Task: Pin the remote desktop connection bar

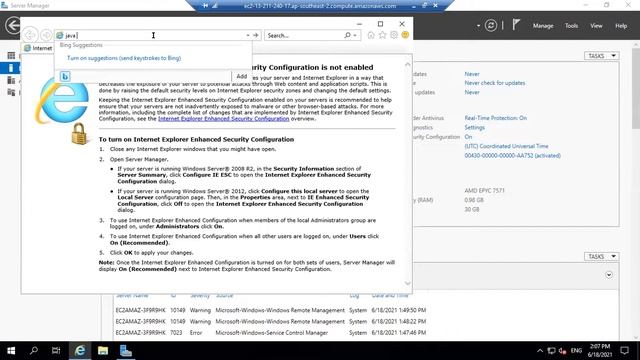Action: pyautogui.click(x=205, y=6)
